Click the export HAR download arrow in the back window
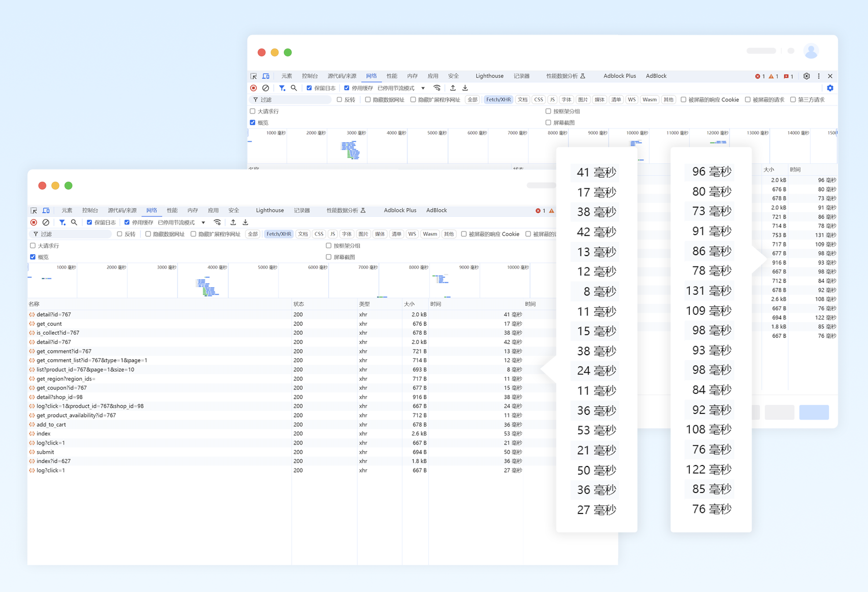This screenshot has height=592, width=868. (x=465, y=88)
